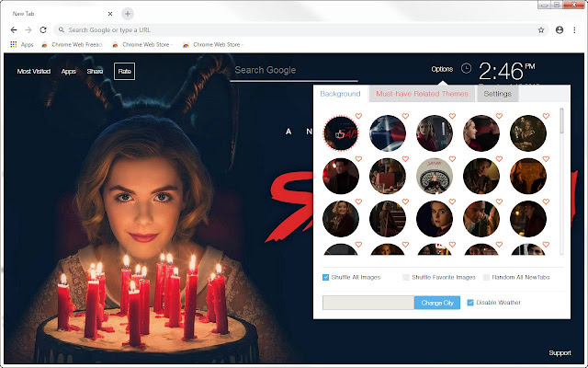Screen dimensions: 588x368
Task: Close the New Tab browser tab
Action: pos(110,14)
